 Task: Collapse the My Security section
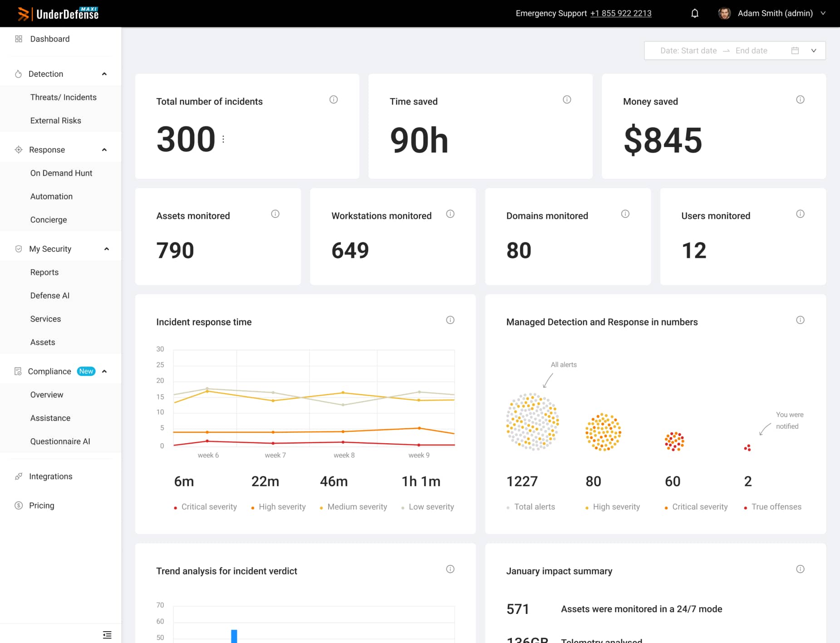pos(107,249)
